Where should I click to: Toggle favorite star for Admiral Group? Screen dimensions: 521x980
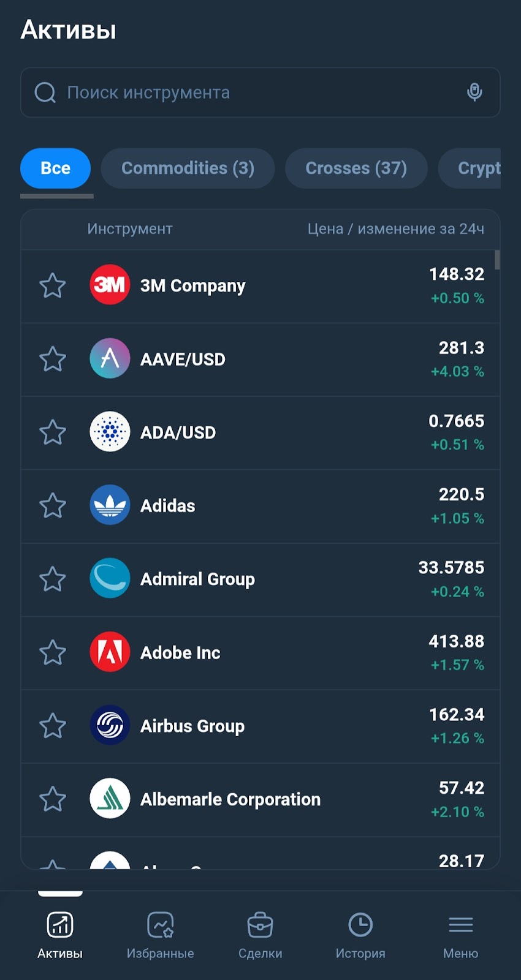53,579
